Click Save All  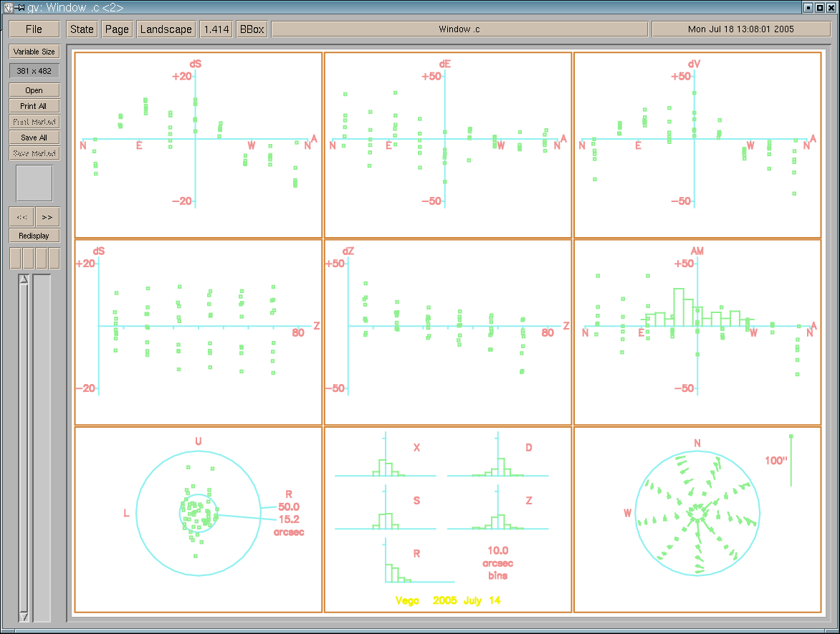coord(34,138)
